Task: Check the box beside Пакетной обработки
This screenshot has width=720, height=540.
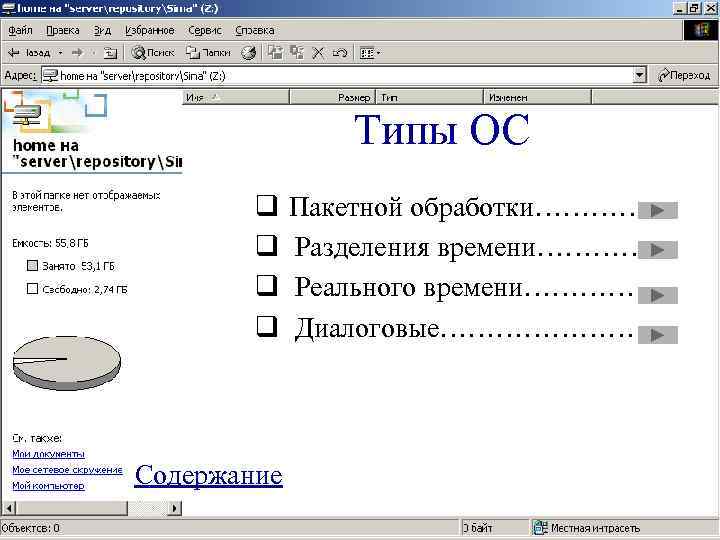Action: 267,205
